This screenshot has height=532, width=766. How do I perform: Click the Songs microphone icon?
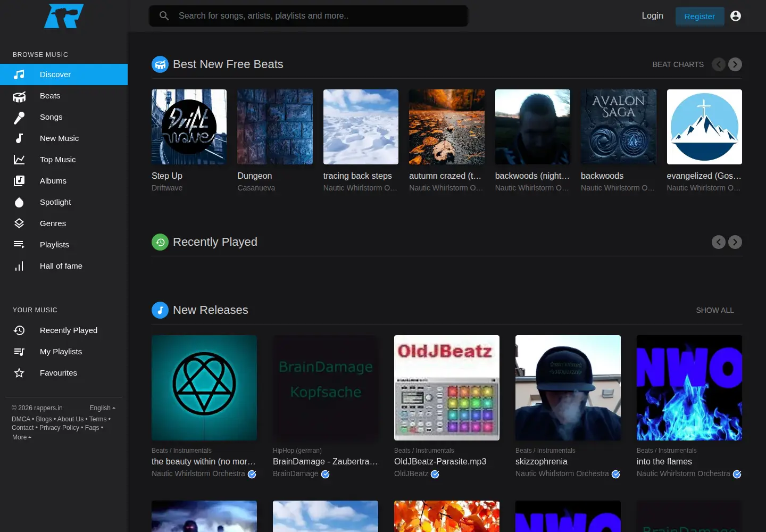point(19,117)
